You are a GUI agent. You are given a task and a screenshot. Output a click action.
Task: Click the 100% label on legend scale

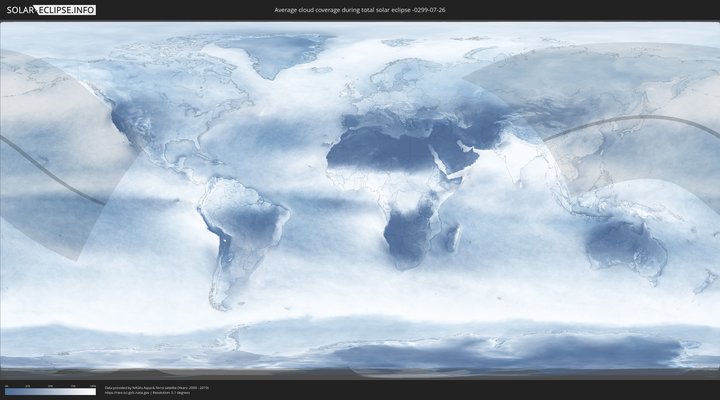(93, 386)
